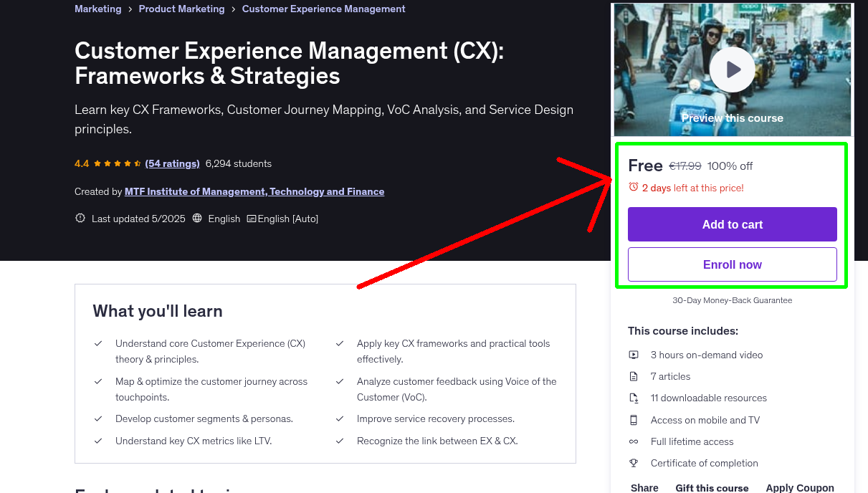Open the 54 ratings link

(172, 163)
